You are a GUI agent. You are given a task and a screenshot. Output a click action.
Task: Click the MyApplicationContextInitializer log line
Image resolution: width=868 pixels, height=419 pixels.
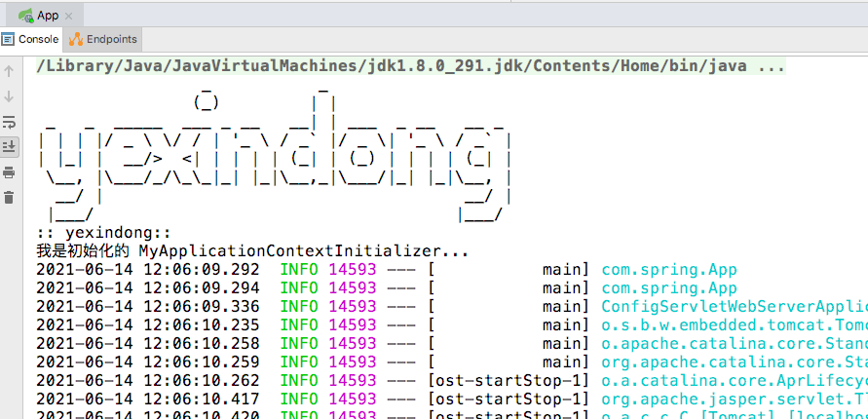(252, 251)
